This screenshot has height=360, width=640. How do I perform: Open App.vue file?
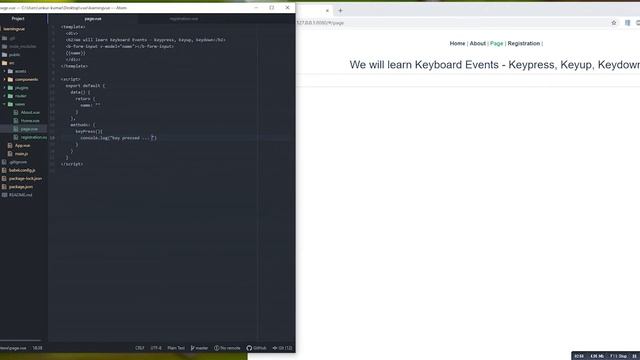[x=22, y=146]
